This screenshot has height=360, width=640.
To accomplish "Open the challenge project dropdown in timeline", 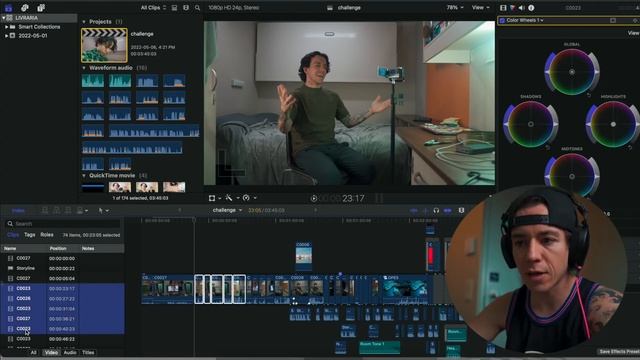I will [x=227, y=210].
